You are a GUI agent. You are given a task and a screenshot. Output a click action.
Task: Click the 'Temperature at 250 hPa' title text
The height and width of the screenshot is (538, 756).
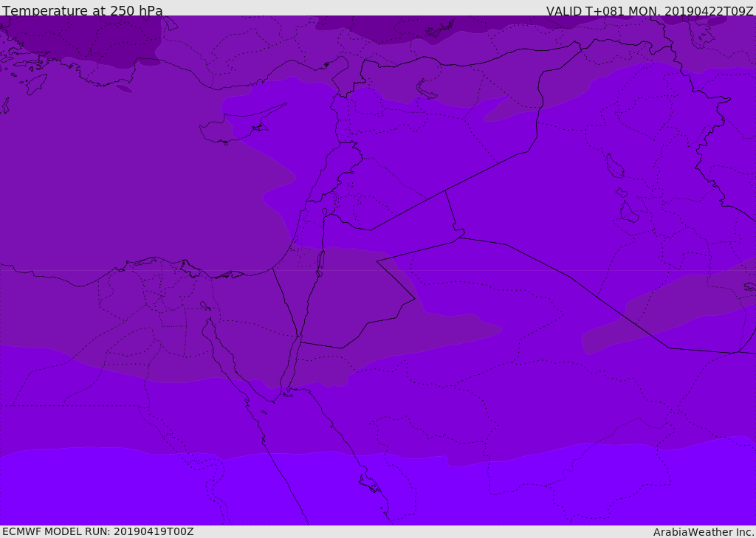(83, 10)
